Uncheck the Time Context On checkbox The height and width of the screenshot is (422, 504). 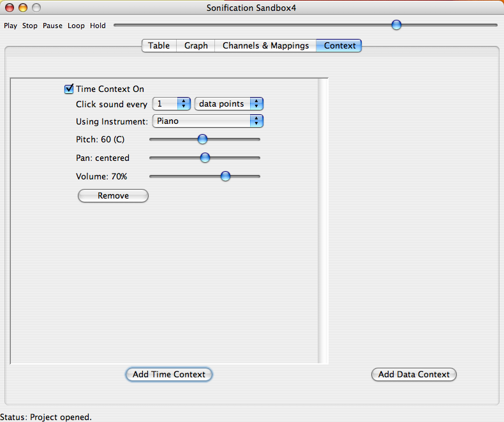pos(69,89)
